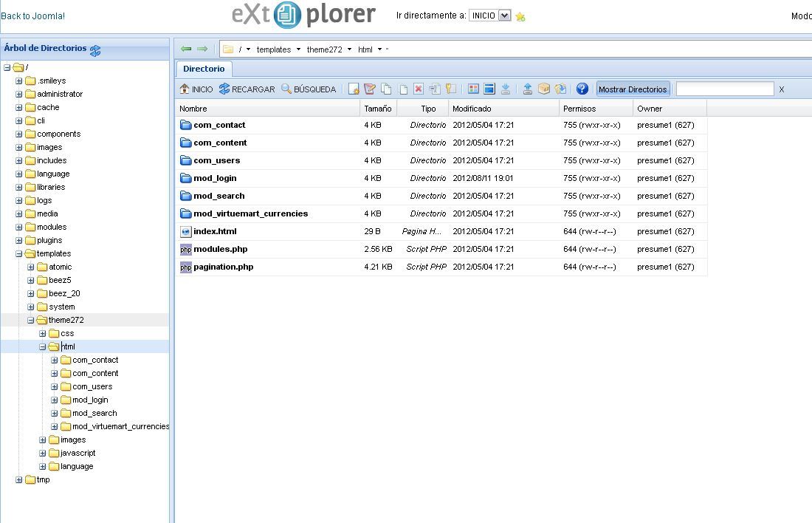The height and width of the screenshot is (523, 812).
Task: Select the index.html file
Action: click(441, 231)
